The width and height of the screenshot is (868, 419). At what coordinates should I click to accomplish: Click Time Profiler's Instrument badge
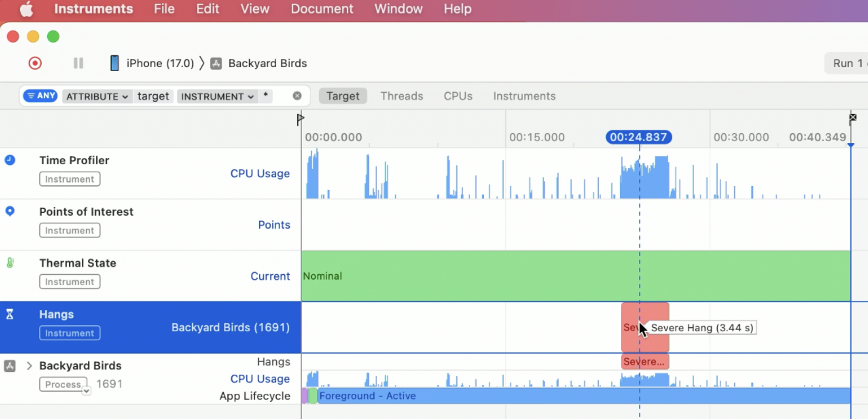coord(69,179)
